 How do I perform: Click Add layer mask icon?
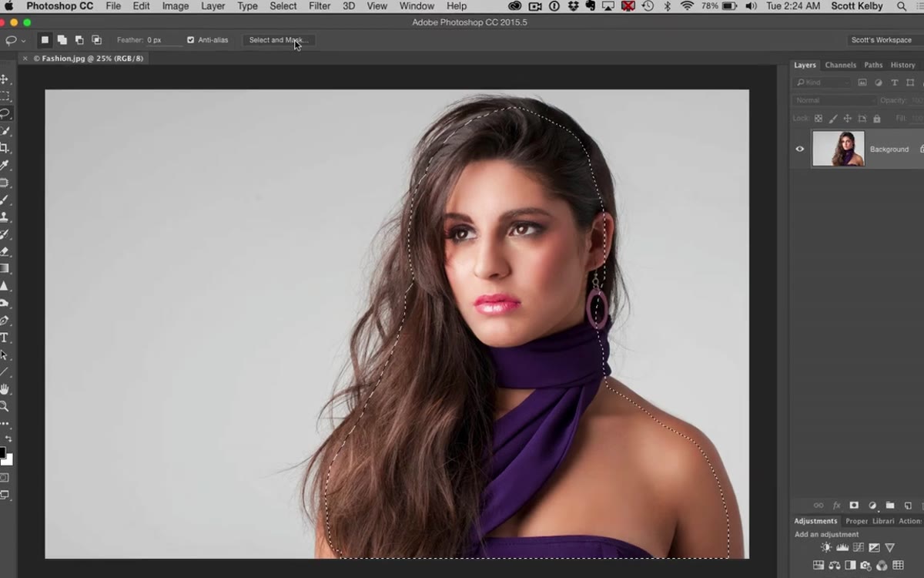(x=854, y=506)
